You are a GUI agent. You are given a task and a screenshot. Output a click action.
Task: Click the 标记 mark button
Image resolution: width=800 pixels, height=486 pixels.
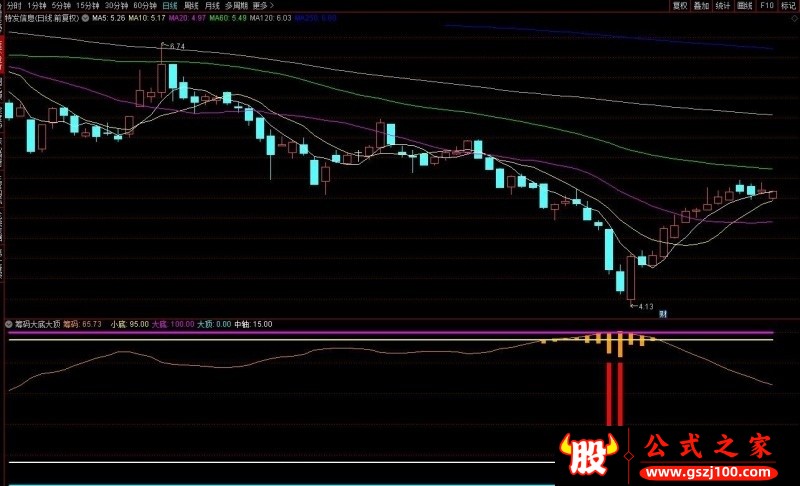(x=788, y=6)
